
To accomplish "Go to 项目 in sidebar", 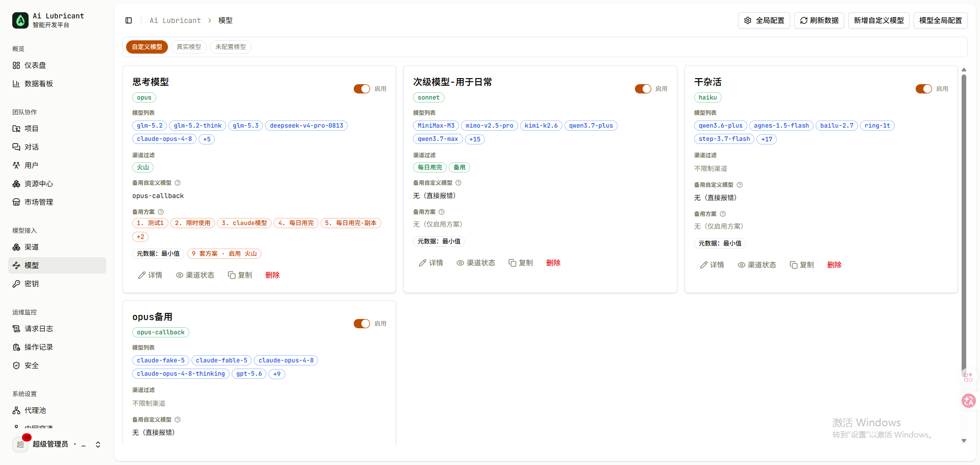I will coord(57,129).
